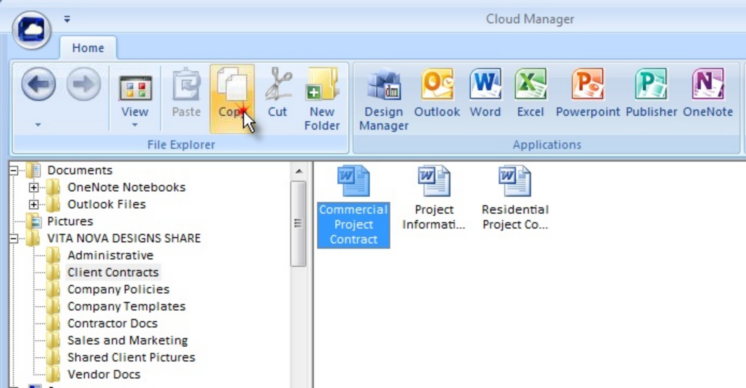Collapse the Documents tree node

pyautogui.click(x=14, y=170)
